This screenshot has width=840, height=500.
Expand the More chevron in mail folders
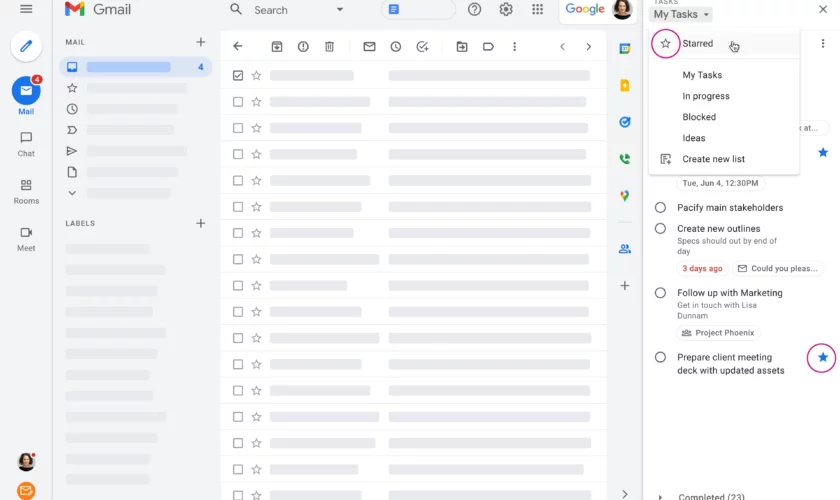(x=72, y=193)
